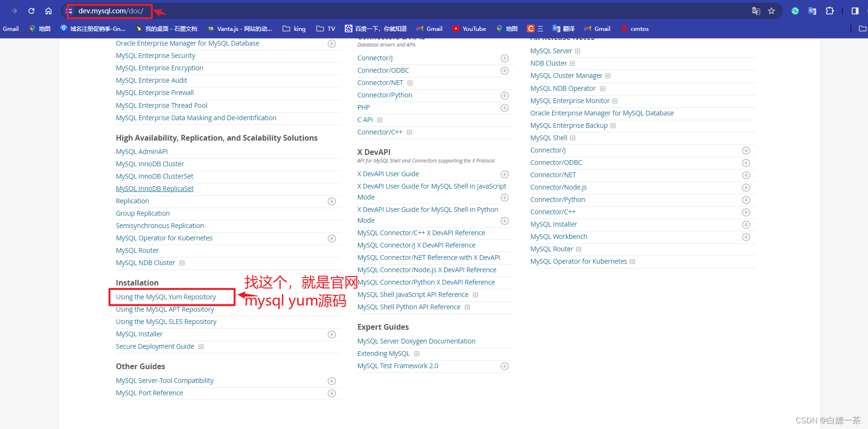Go to the browser home page icon
Viewport: 868px width, 429px height.
[x=49, y=11]
